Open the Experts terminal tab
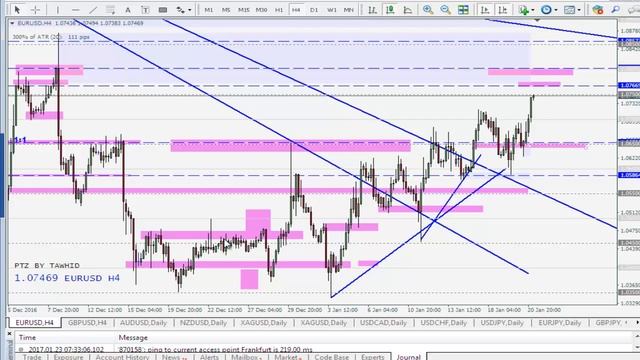The image size is (640, 360). [373, 357]
